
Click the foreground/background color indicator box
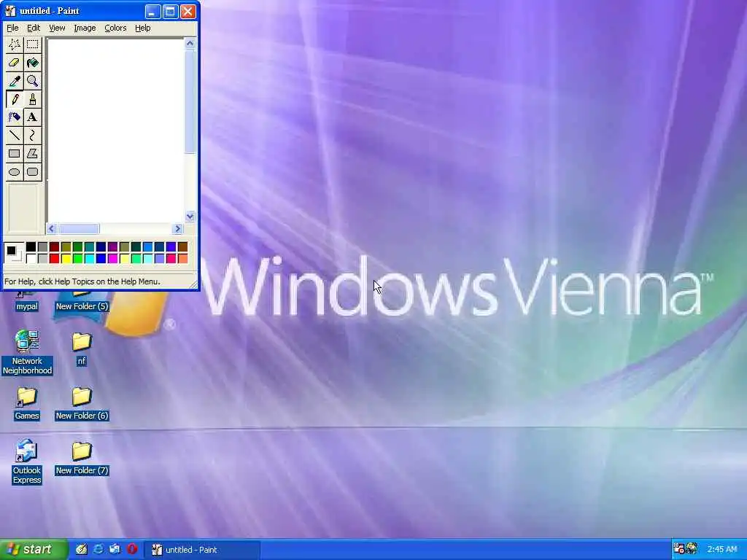click(x=13, y=252)
